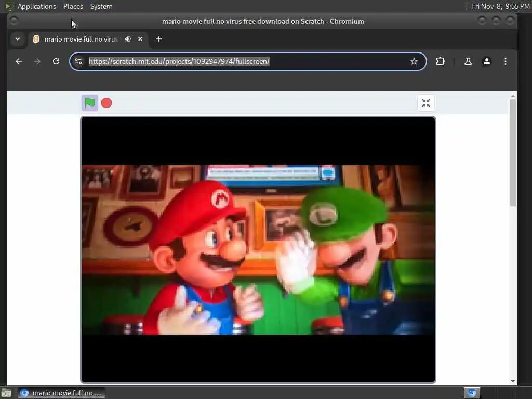This screenshot has width=532, height=399.
Task: Mute the tab via speaker icon
Action: (128, 39)
